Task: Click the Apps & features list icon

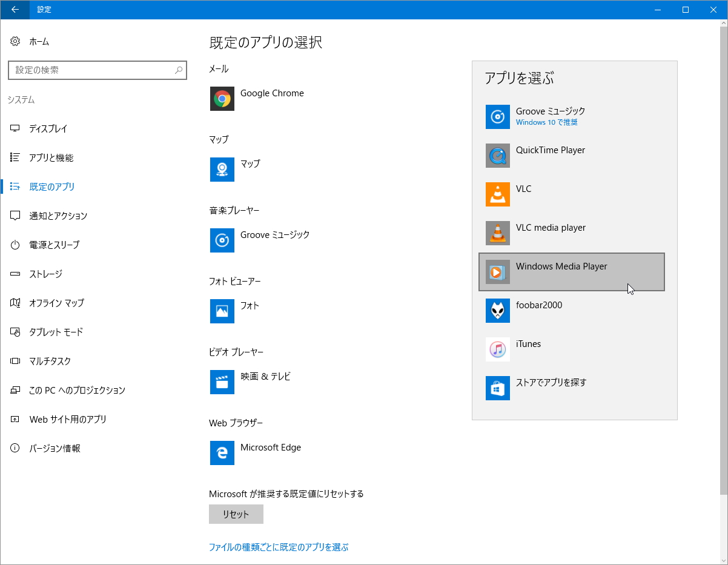Action: [x=15, y=157]
